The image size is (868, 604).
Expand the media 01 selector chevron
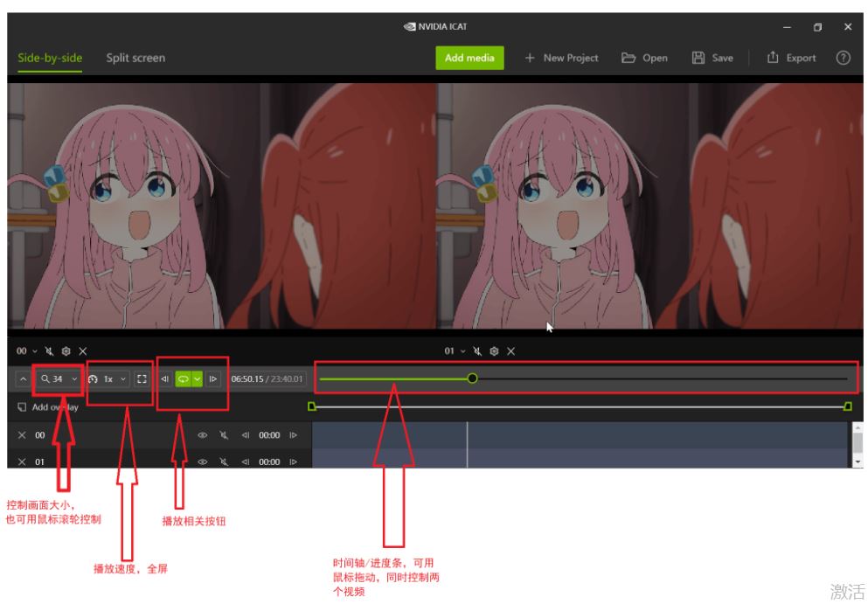coord(462,351)
